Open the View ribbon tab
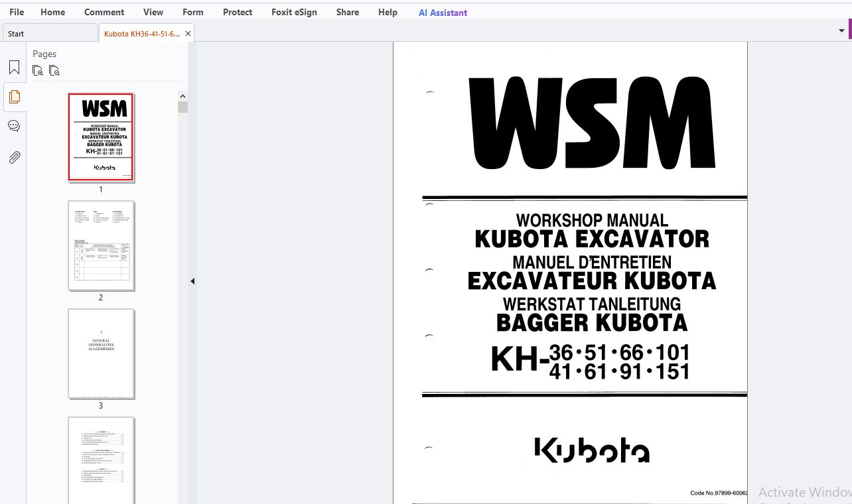The height and width of the screenshot is (504, 852). (x=153, y=12)
